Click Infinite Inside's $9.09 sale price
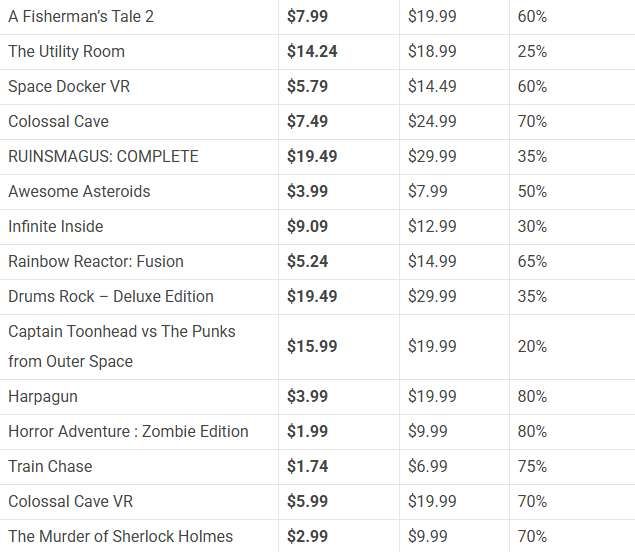The width and height of the screenshot is (635, 552). pos(307,227)
